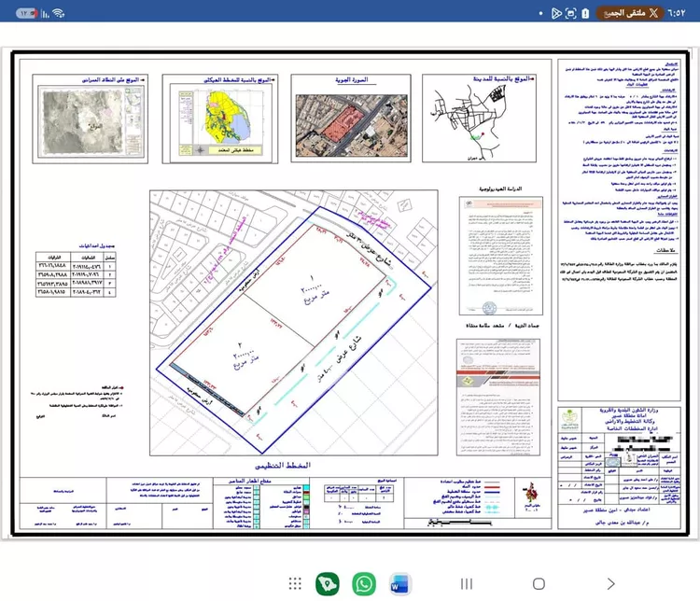This screenshot has height=601, width=700.
Task: Tap the yellow structural plan map thumbnail
Action: click(220, 122)
